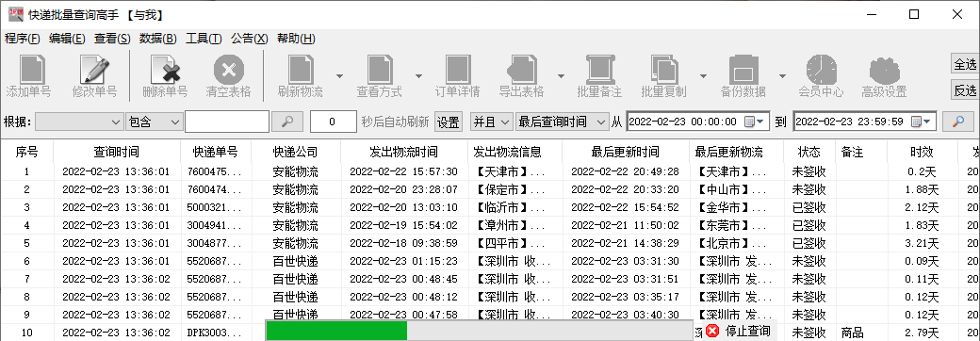Open the 工具(T) menu
This screenshot has height=341, width=980.
point(204,38)
